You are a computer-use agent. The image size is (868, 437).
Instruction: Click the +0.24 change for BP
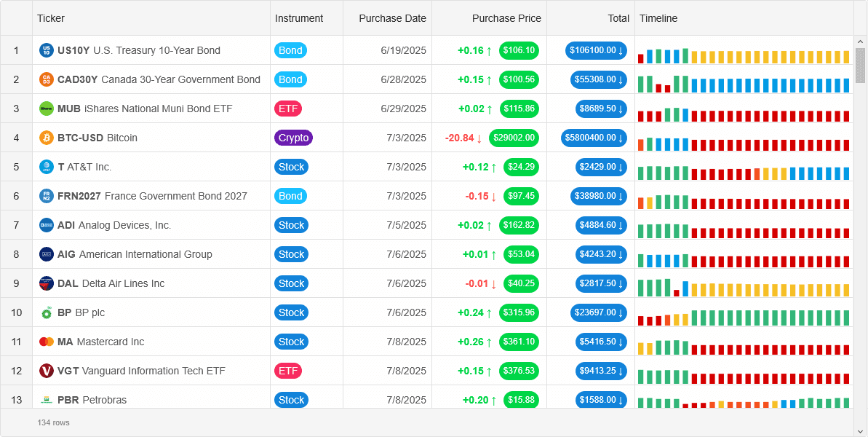coord(475,312)
